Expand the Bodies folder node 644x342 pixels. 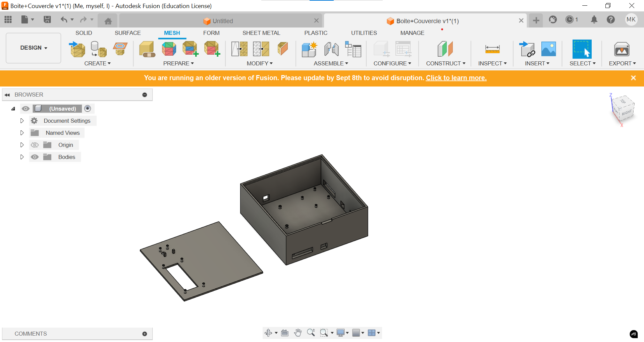pos(22,157)
